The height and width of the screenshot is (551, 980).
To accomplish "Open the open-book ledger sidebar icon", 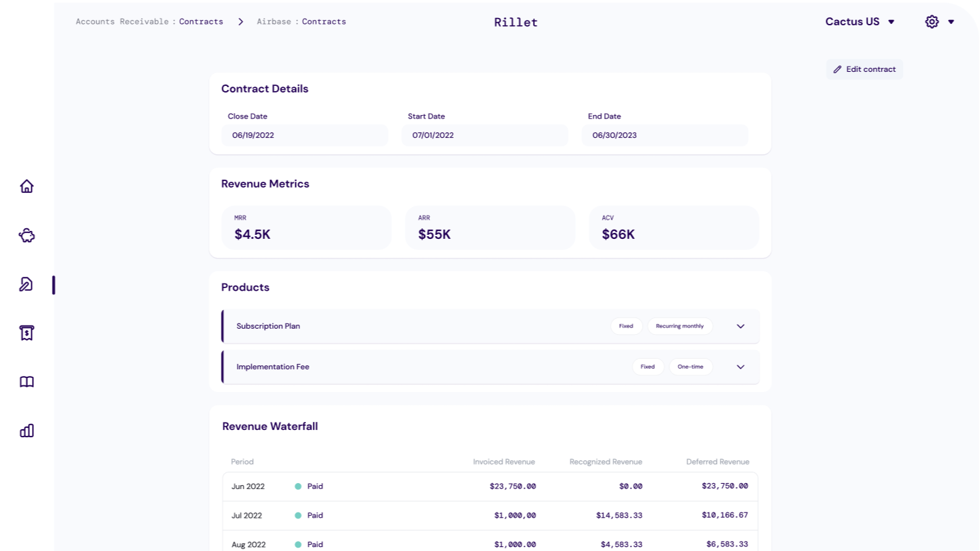I will 27,382.
